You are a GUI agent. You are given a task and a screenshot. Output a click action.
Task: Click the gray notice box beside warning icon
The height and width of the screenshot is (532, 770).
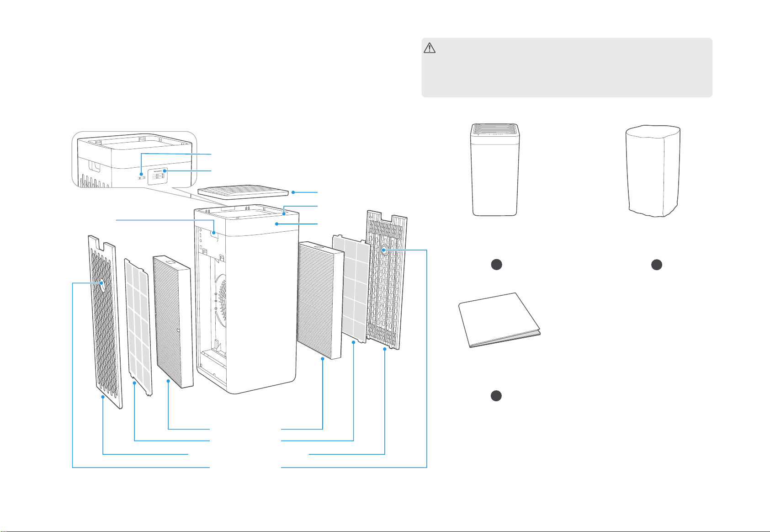tap(567, 68)
